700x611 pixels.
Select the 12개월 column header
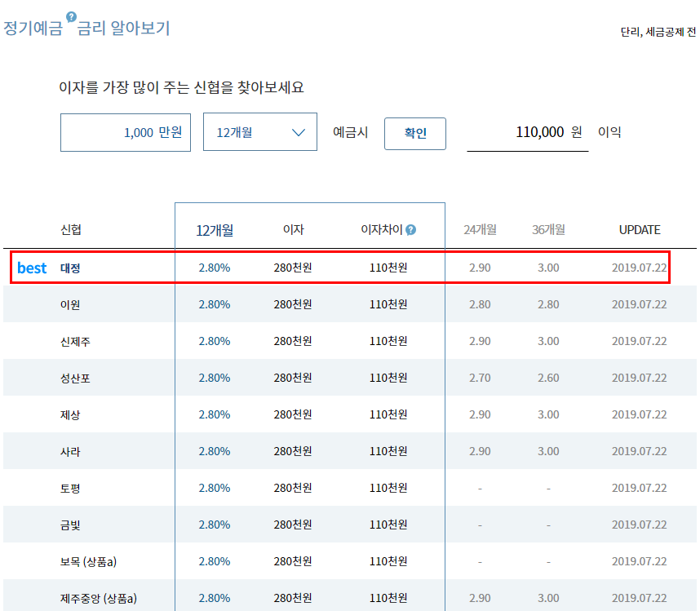pyautogui.click(x=215, y=230)
